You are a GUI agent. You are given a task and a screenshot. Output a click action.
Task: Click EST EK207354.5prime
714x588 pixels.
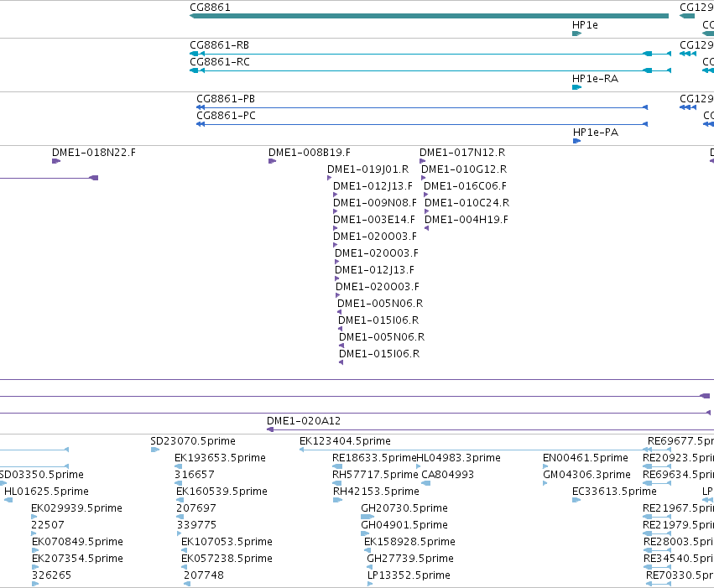pyautogui.click(x=77, y=559)
